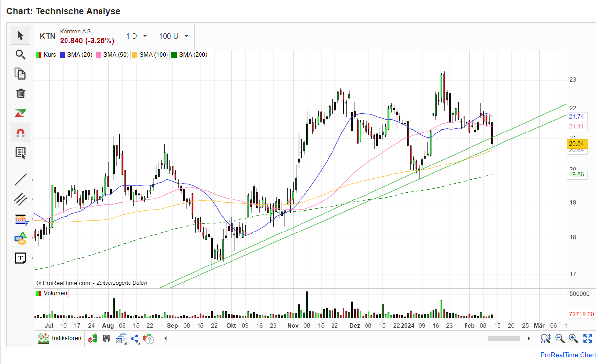Viewport: 600px width, 364px height.
Task: Follow the ProRealTime Chart link
Action: point(568,355)
